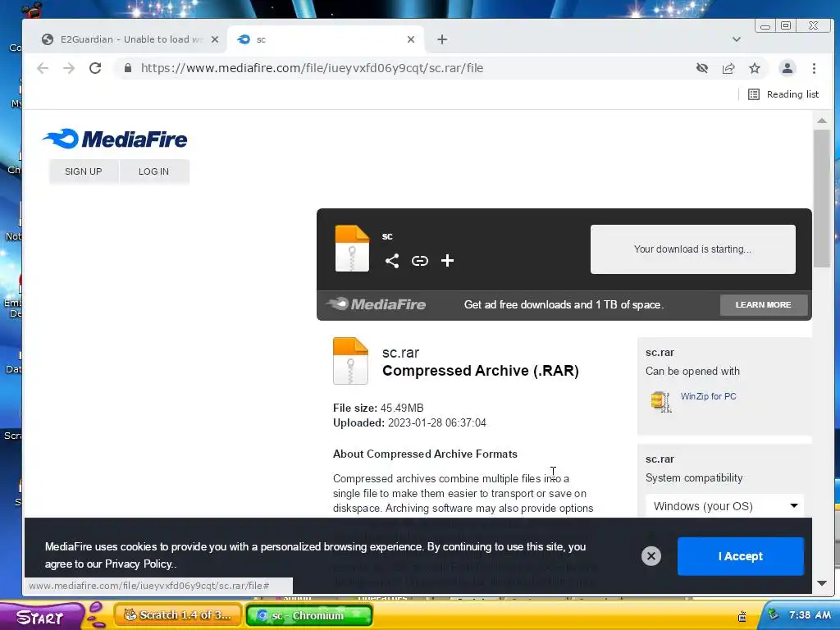Open the Reading list panel
This screenshot has width=840, height=630.
[783, 94]
